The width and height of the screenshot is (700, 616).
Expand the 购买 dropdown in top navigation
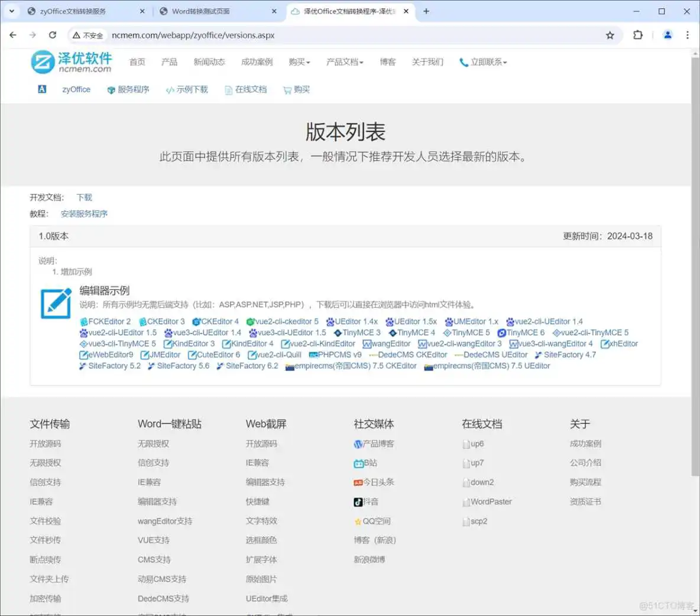pyautogui.click(x=299, y=61)
